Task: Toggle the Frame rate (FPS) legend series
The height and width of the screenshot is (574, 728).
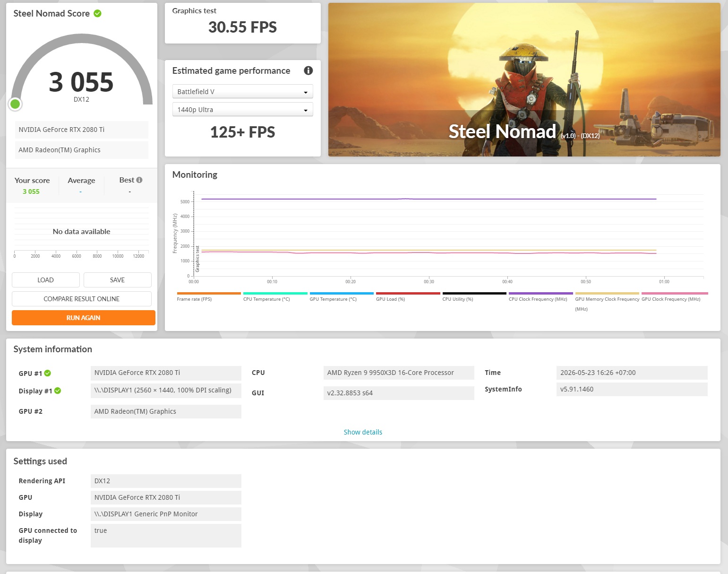Action: tap(208, 297)
